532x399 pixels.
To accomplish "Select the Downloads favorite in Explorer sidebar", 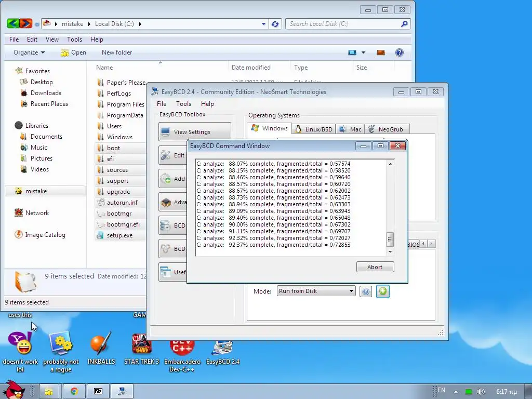I will 46,93.
